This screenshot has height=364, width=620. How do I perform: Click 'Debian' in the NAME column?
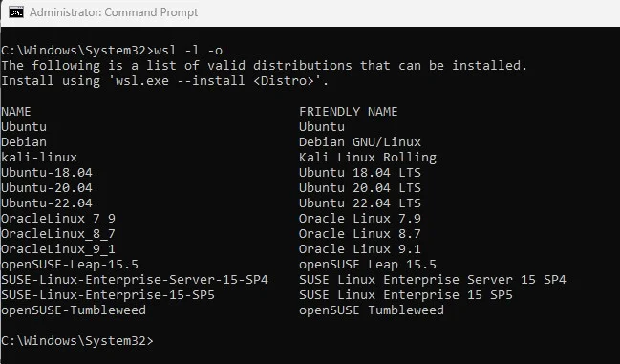(x=24, y=142)
